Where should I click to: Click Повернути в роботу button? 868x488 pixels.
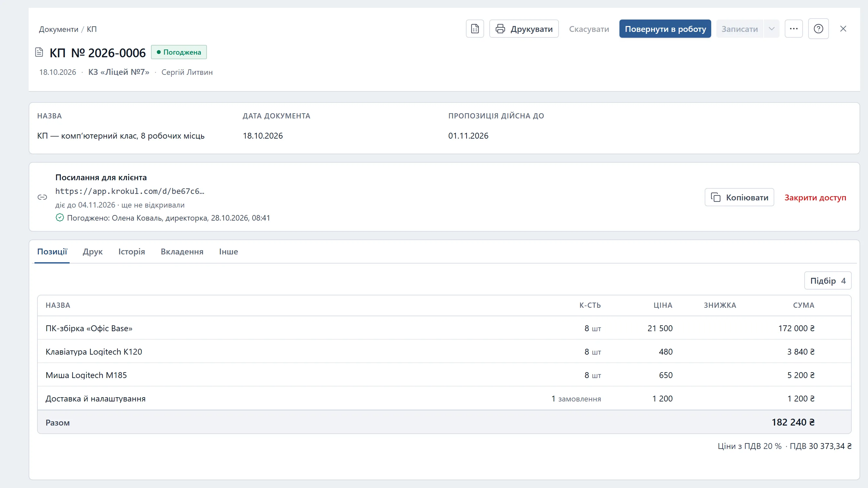click(x=665, y=29)
